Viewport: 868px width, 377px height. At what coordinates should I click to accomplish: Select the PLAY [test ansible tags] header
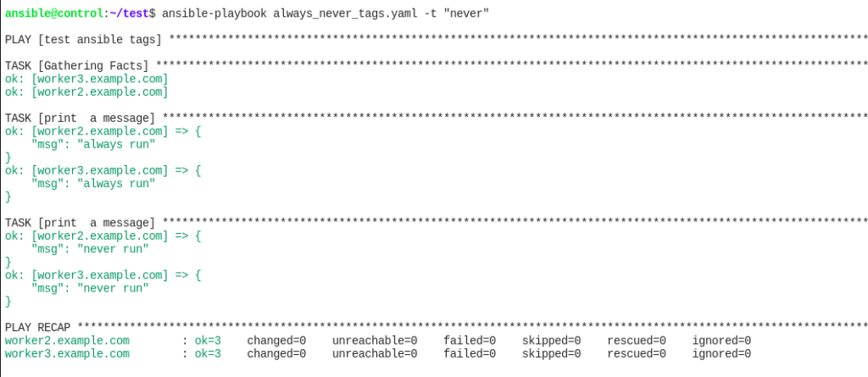(84, 40)
